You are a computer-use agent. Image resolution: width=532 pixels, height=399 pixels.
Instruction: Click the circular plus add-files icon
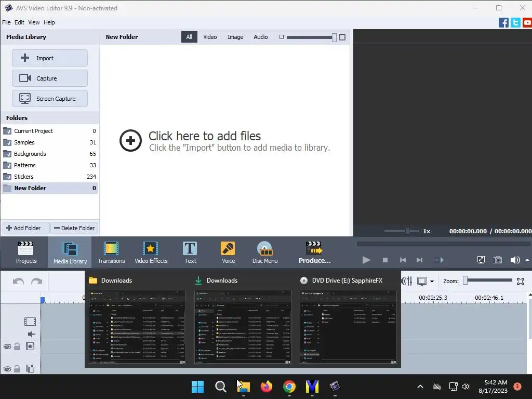(x=130, y=140)
